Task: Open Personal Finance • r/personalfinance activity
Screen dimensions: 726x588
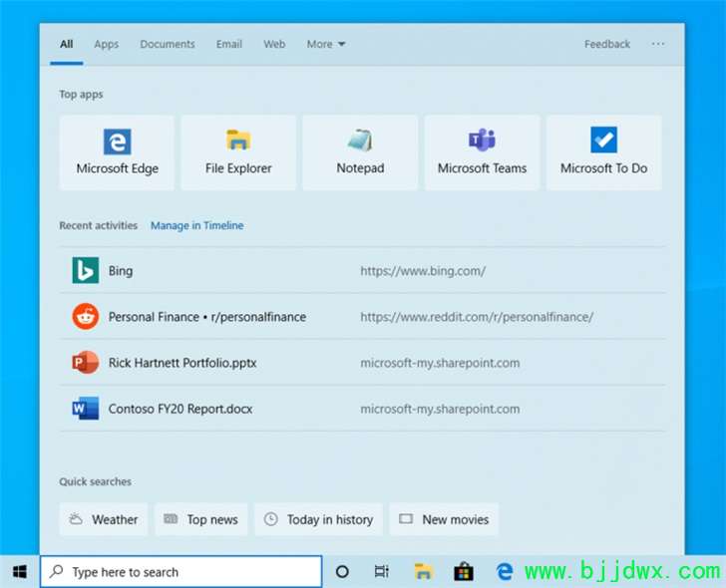Action: pyautogui.click(x=207, y=317)
